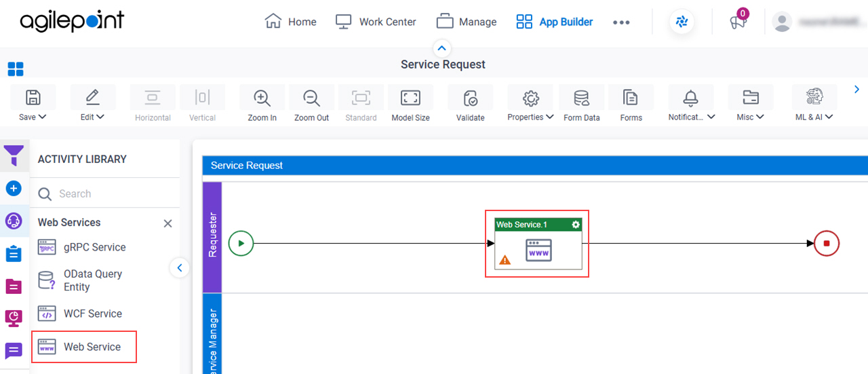Open Web Service.1 activity gear settings
Viewport: 868px width, 374px height.
point(576,224)
